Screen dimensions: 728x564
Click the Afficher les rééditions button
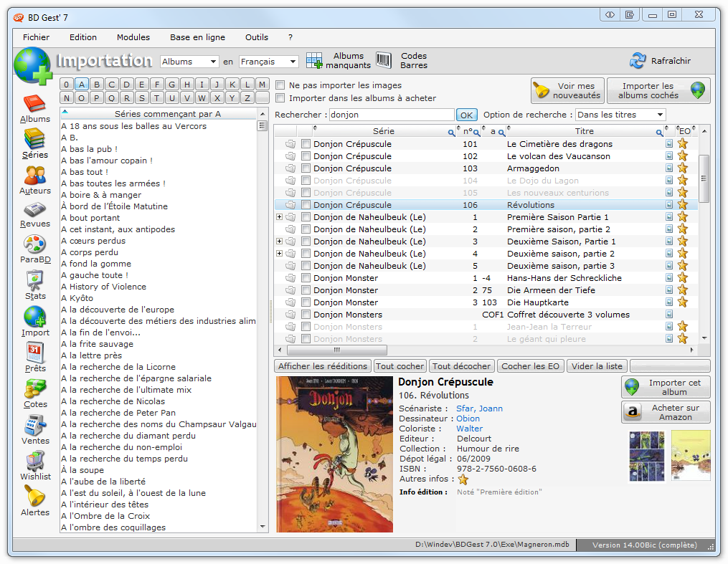323,366
